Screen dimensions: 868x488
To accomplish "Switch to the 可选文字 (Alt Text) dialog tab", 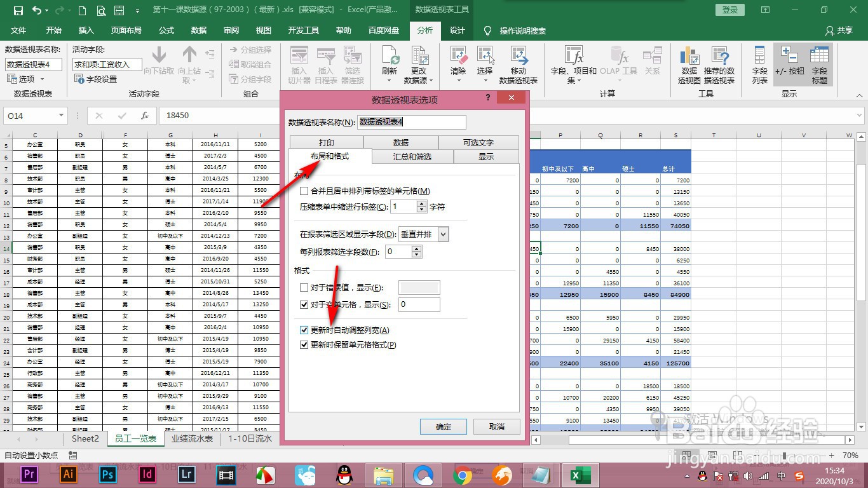I will 478,143.
